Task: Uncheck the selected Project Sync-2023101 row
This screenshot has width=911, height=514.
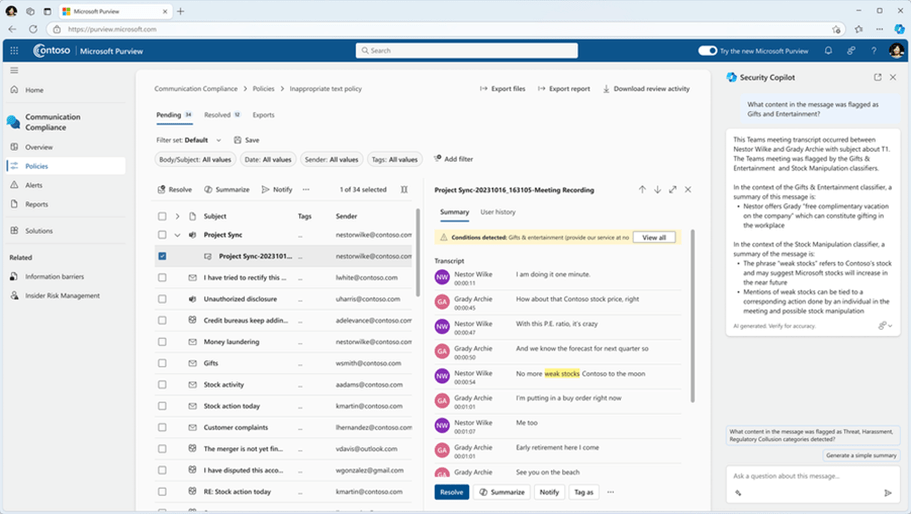Action: coord(162,256)
